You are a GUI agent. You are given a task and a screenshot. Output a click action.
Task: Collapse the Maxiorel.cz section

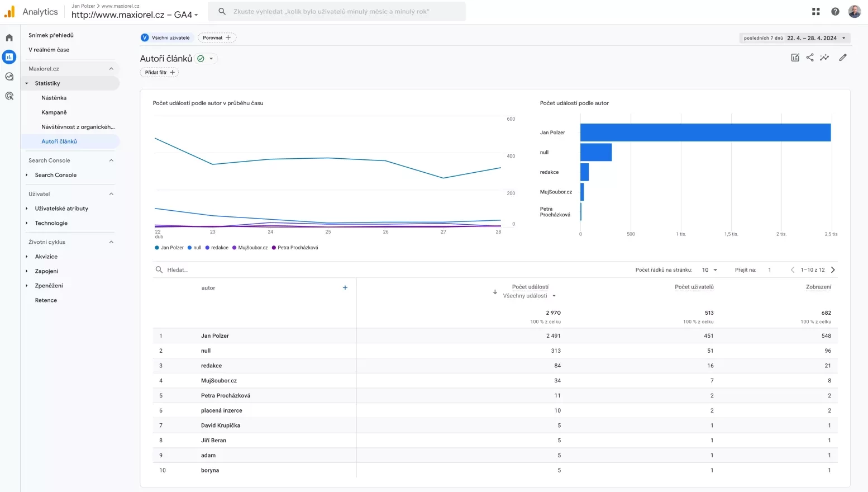point(111,69)
